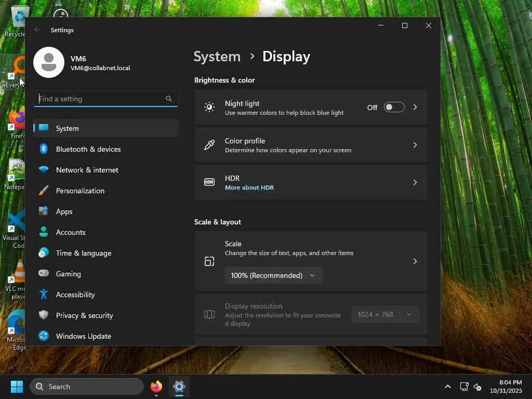The height and width of the screenshot is (399, 532).
Task: Expand the HDR settings chevron
Action: coord(415,182)
